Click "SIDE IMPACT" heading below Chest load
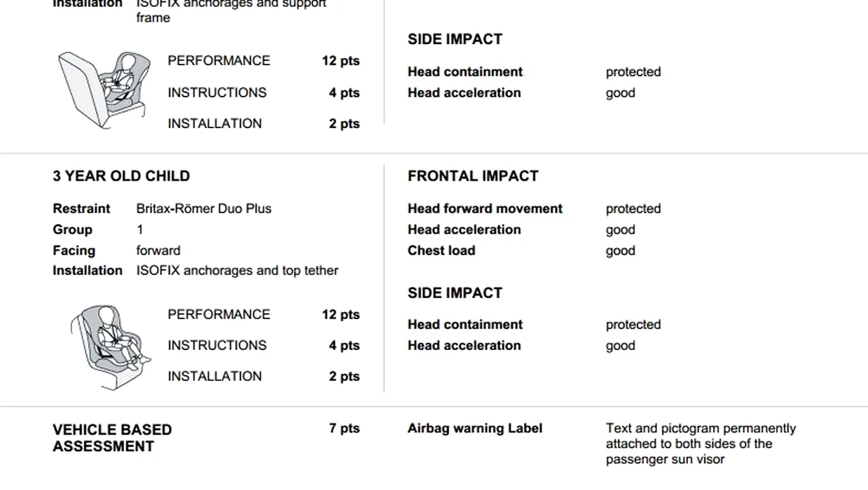Viewport: 868px width, 490px height. pyautogui.click(x=455, y=293)
